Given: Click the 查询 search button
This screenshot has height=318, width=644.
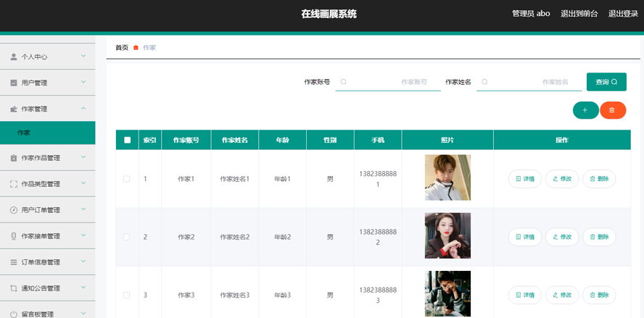Looking at the screenshot, I should coord(606,82).
